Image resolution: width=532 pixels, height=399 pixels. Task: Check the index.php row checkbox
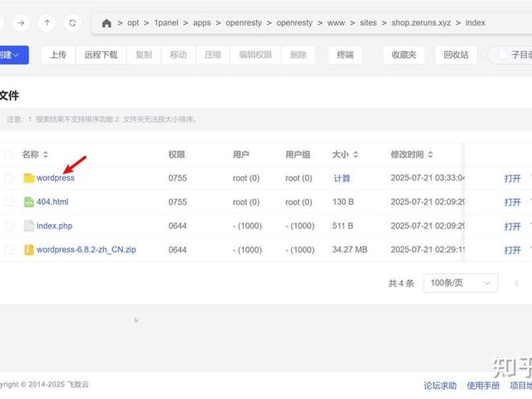pos(9,225)
